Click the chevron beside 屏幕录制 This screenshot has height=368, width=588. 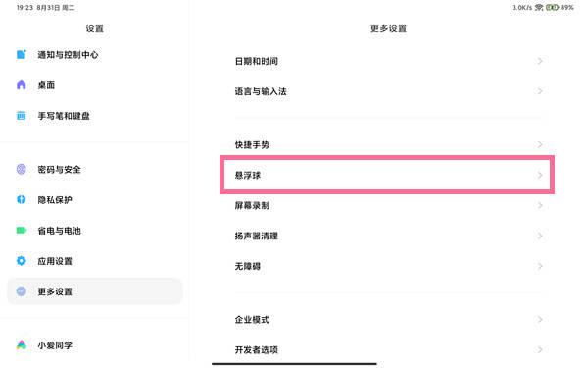coord(540,205)
